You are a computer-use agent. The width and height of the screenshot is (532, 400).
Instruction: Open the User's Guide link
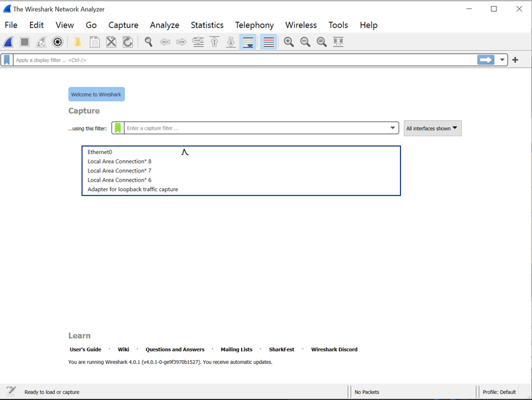(x=86, y=349)
